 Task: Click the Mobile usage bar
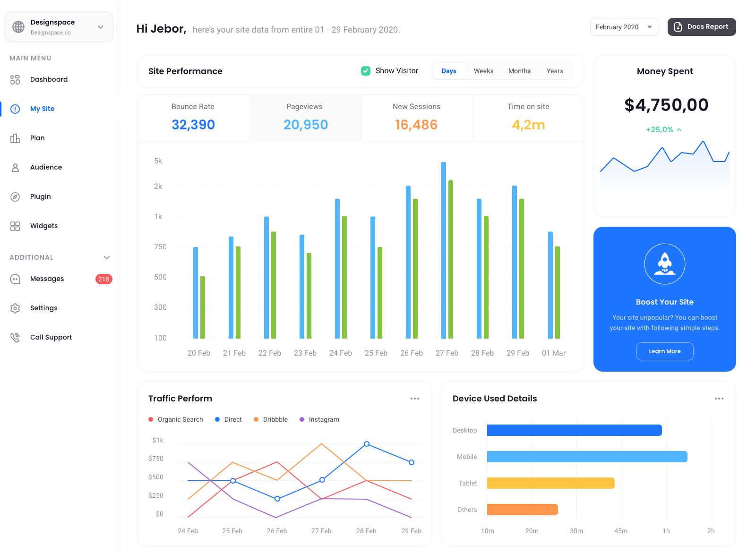pyautogui.click(x=587, y=457)
